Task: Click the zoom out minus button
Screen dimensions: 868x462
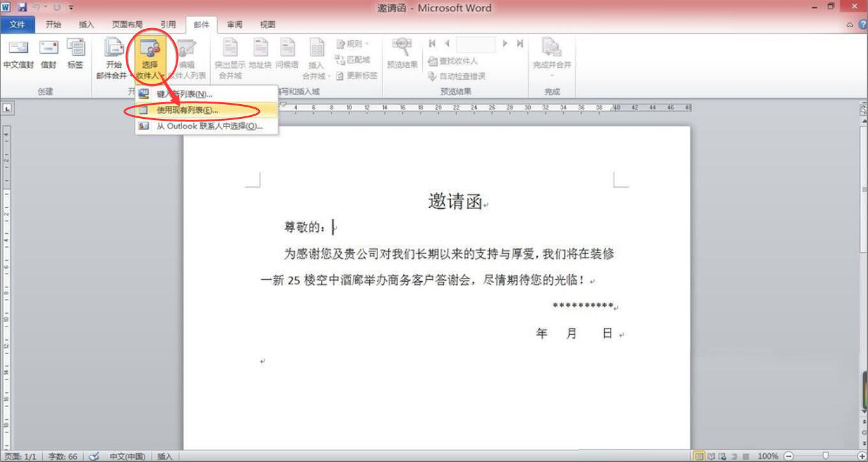Action: point(788,456)
